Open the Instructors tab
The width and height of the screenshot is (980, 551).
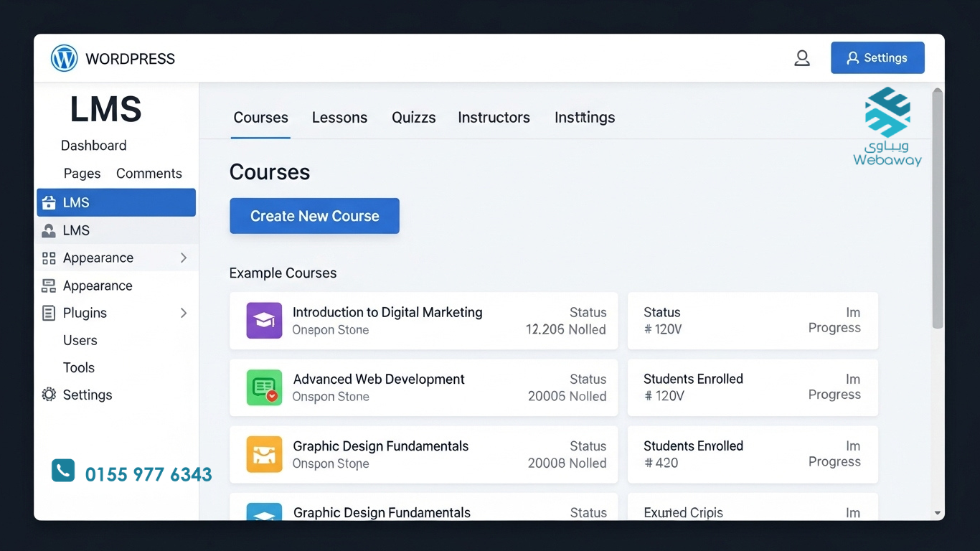pyautogui.click(x=494, y=118)
